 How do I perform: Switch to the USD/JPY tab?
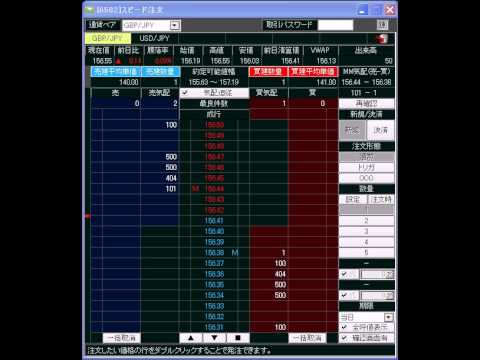pos(154,38)
